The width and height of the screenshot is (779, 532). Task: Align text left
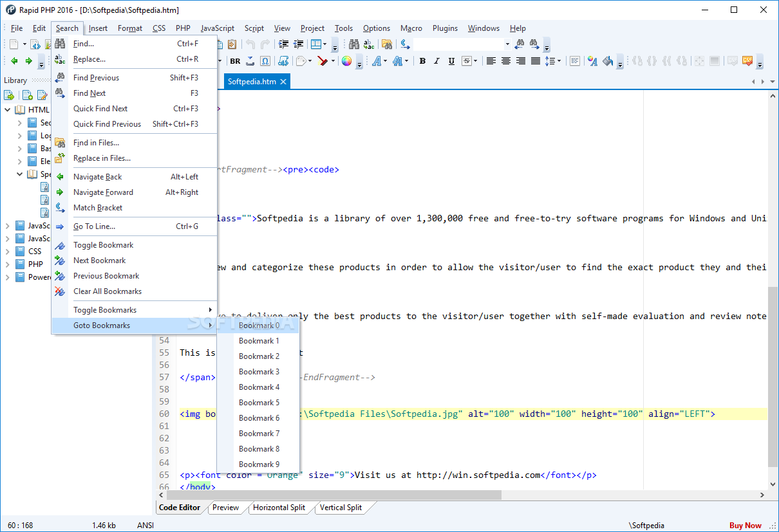[x=491, y=61]
